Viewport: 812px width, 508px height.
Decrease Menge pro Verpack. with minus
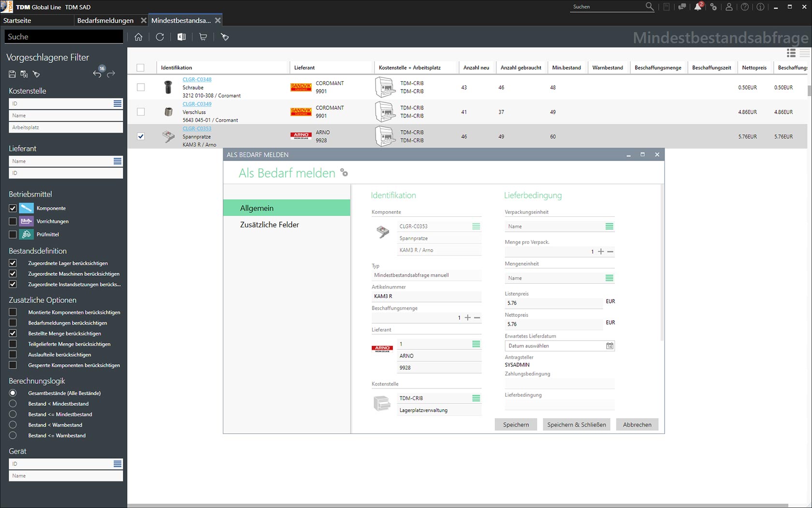[x=610, y=252]
